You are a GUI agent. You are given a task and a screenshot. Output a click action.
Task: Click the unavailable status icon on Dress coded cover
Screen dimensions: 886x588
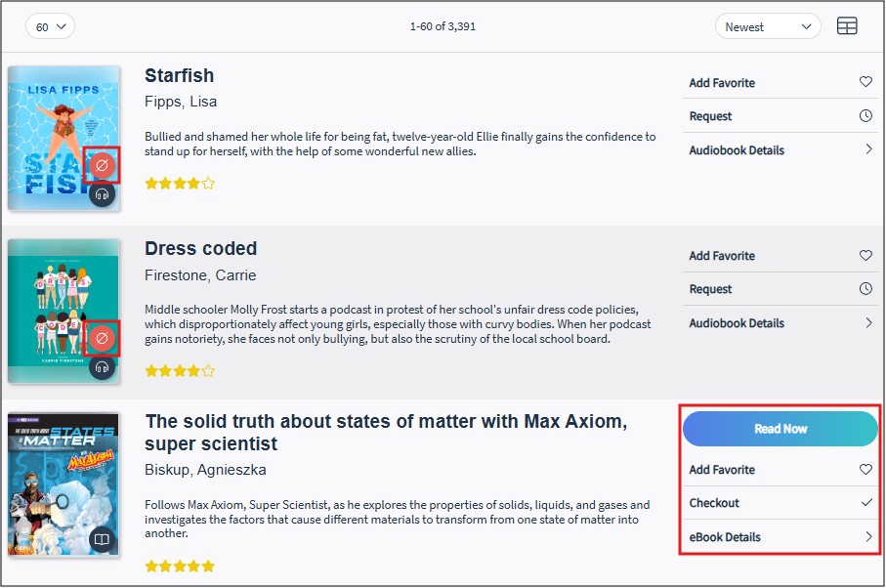click(x=102, y=339)
